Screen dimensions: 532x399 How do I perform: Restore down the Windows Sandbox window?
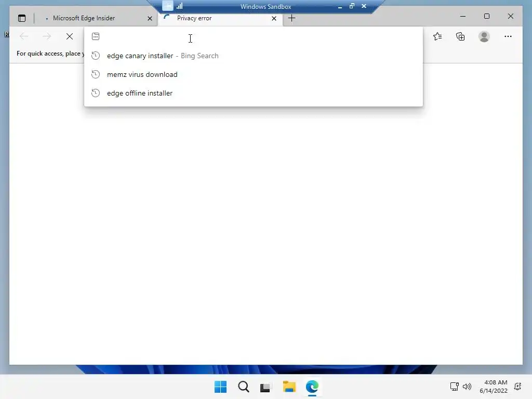[x=352, y=6]
